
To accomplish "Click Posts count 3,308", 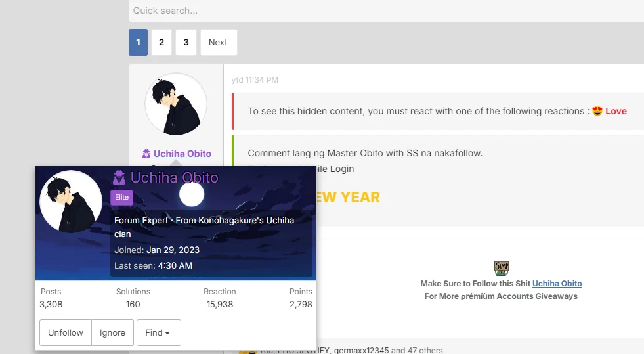I will 51,304.
